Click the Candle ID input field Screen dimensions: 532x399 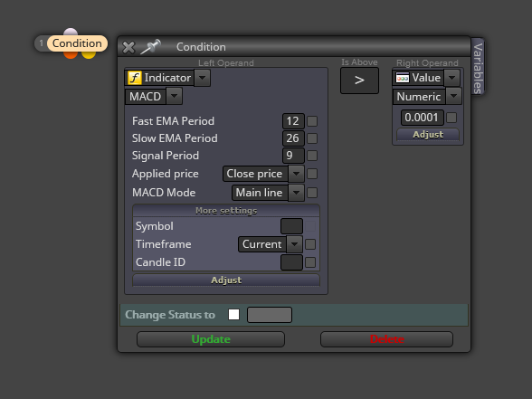[291, 262]
